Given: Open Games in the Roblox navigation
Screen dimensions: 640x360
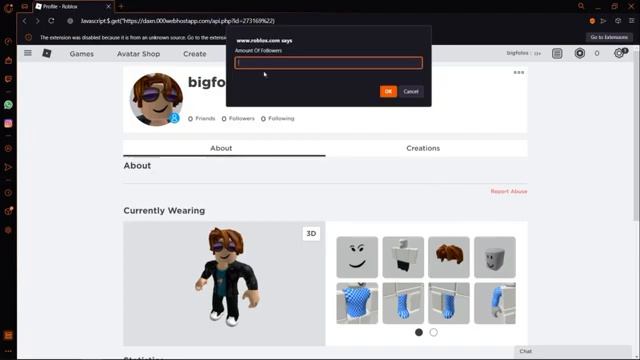Looking at the screenshot, I should tap(82, 53).
